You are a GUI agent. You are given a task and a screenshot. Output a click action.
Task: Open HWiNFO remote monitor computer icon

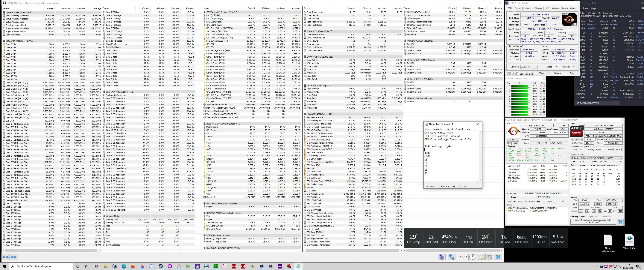click(x=441, y=257)
